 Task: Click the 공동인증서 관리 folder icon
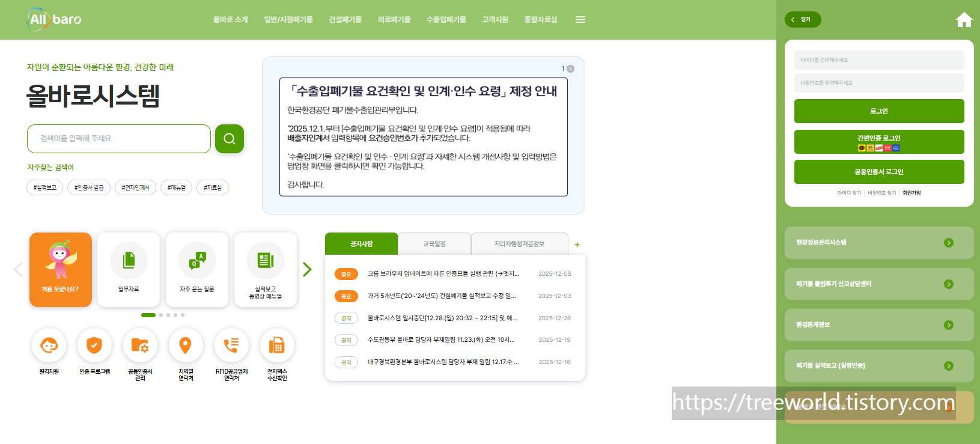point(140,345)
